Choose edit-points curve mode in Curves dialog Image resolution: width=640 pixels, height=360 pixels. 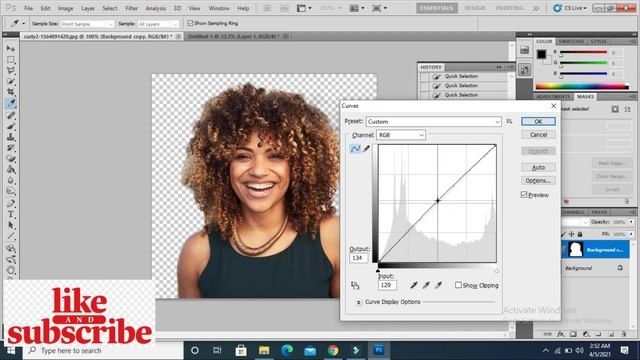point(355,149)
